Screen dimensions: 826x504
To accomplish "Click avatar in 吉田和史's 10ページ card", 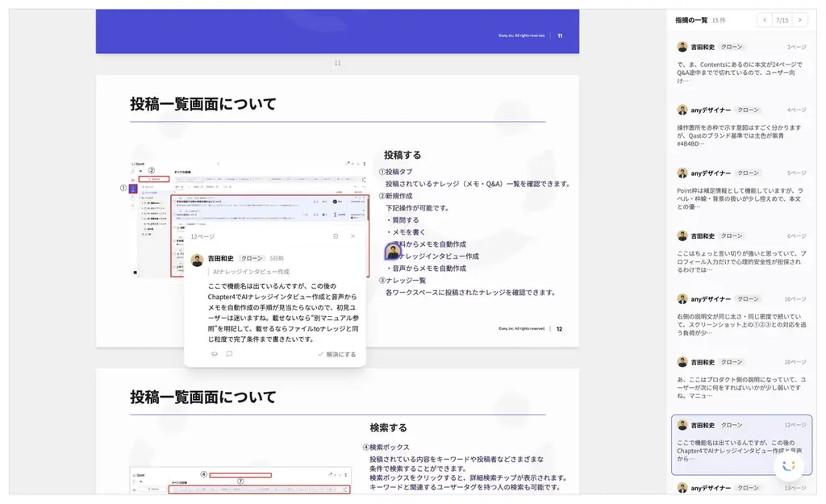I will pos(682,362).
